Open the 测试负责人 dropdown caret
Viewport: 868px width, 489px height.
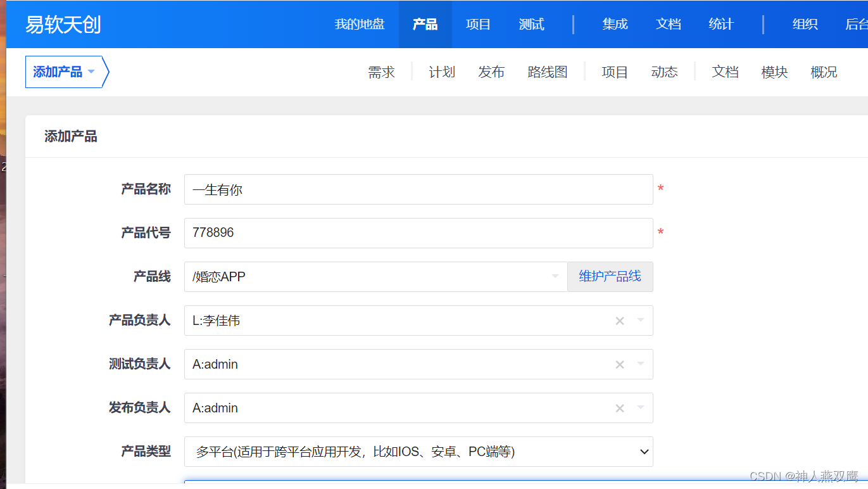641,364
